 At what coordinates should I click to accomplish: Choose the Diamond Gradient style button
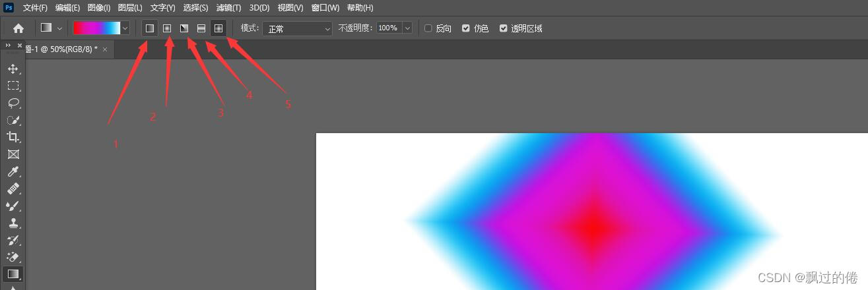tap(218, 28)
